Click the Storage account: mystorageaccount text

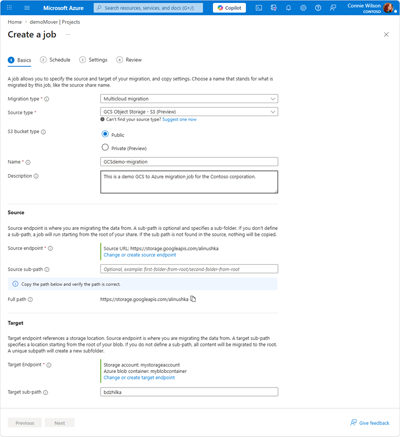point(142,365)
